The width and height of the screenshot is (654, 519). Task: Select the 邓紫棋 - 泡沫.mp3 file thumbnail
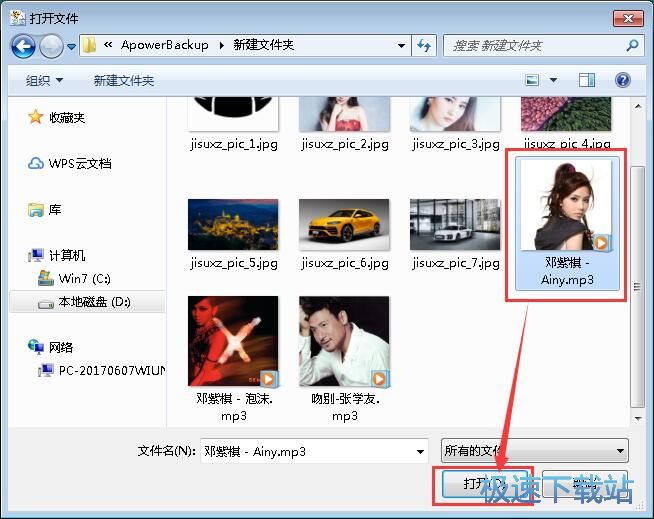click(233, 341)
